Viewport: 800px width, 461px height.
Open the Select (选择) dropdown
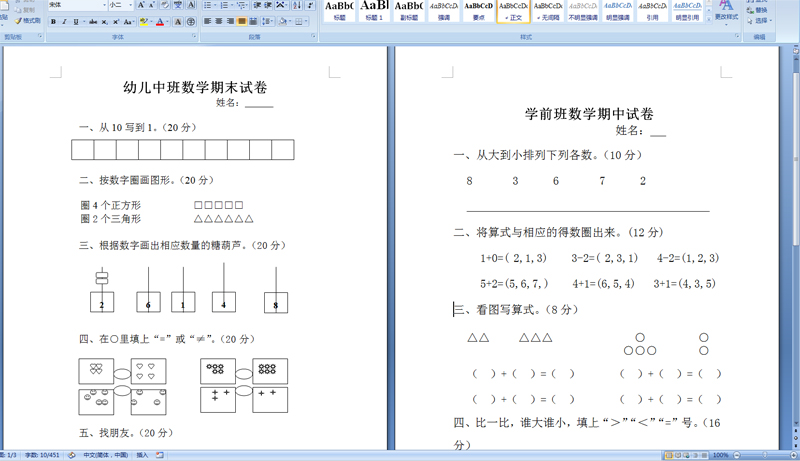(x=760, y=20)
